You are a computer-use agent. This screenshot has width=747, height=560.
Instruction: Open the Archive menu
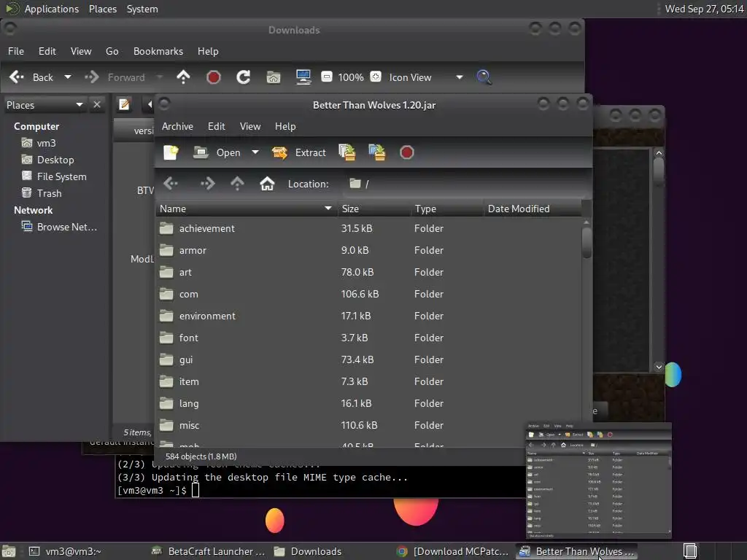(x=177, y=126)
